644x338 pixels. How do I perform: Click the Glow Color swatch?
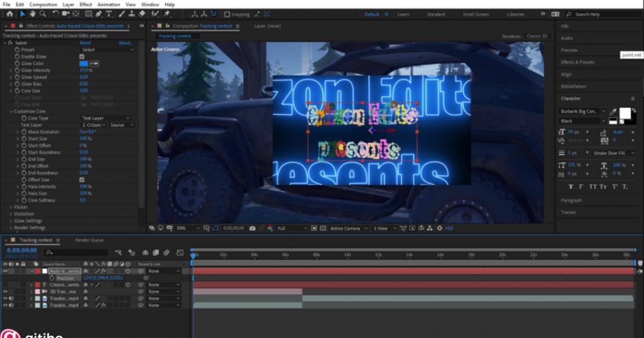tap(84, 63)
